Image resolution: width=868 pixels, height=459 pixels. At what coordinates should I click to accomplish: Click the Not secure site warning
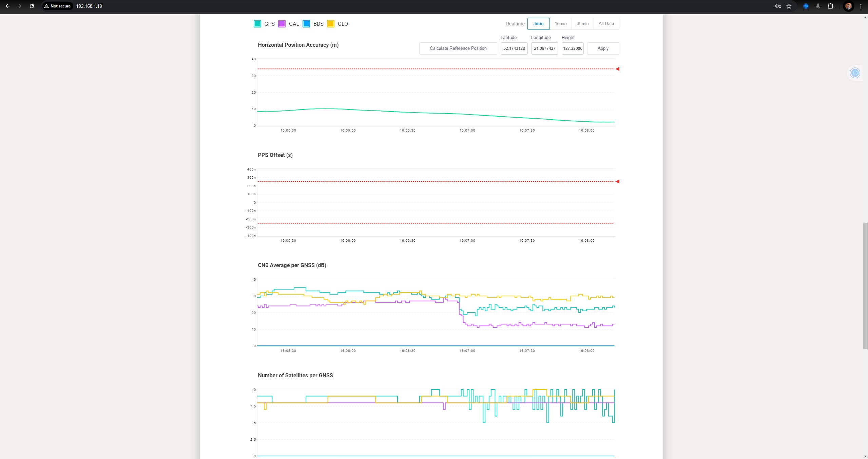click(57, 6)
